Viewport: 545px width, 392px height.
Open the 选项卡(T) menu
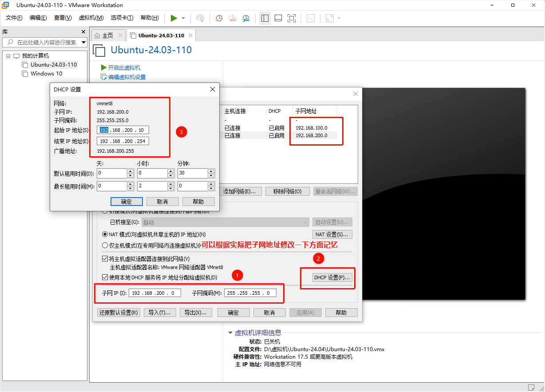click(x=122, y=18)
